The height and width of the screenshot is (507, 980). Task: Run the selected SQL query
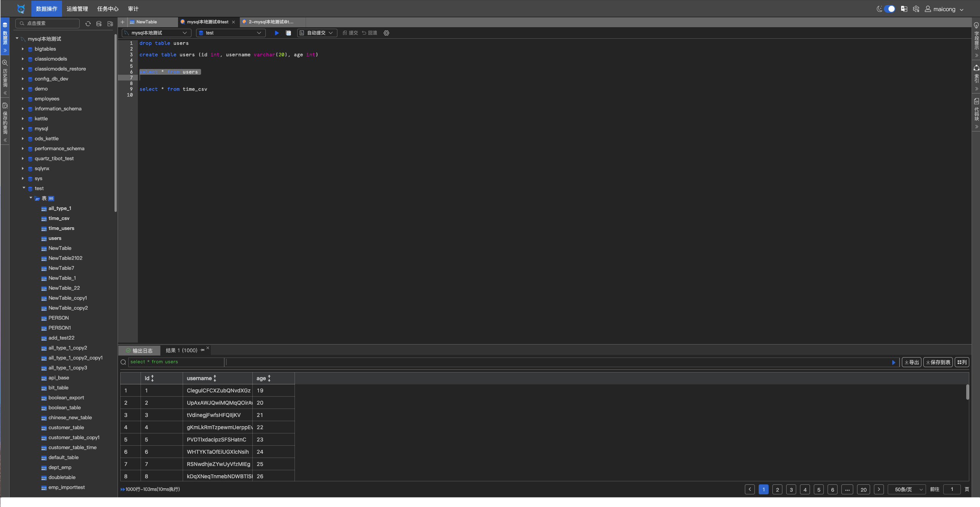coord(276,33)
